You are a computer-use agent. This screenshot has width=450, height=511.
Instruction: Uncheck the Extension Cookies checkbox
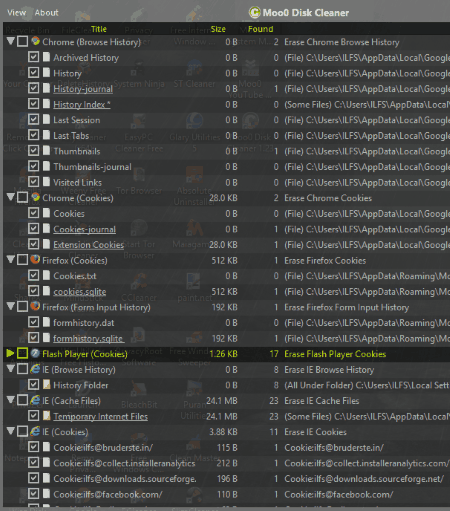pos(33,244)
